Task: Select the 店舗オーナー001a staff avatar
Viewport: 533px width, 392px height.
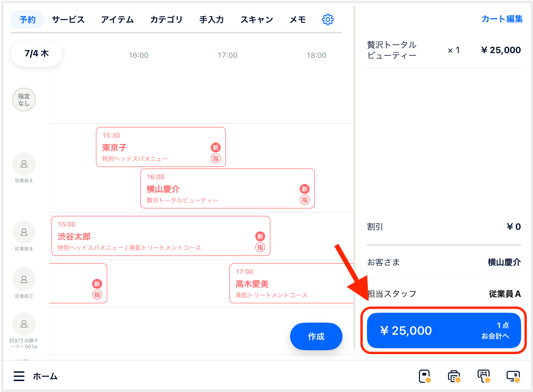Action: pos(24,324)
